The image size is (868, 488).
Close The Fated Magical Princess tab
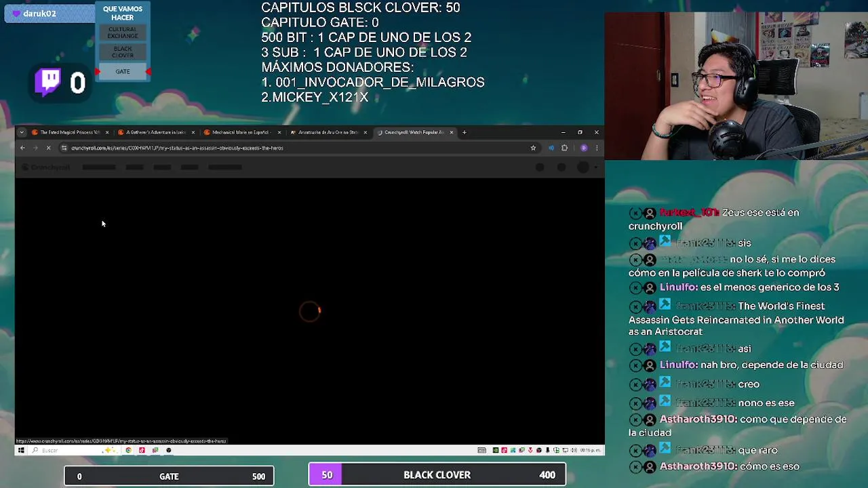(x=107, y=132)
